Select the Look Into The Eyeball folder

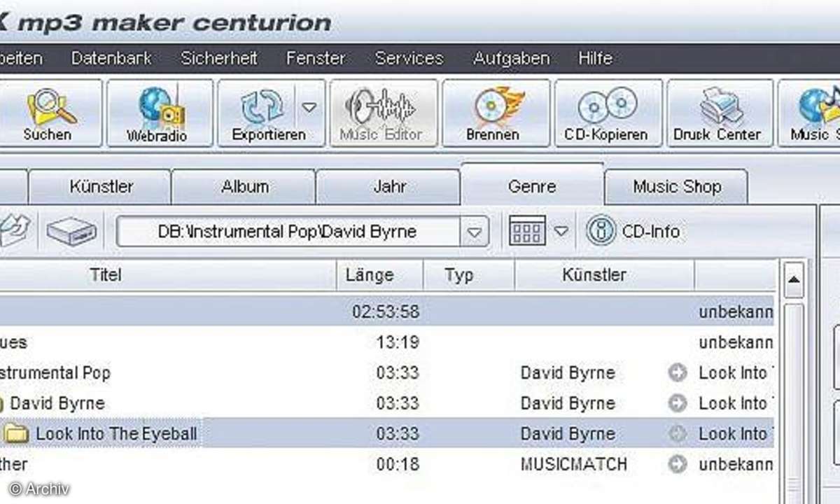[x=116, y=434]
